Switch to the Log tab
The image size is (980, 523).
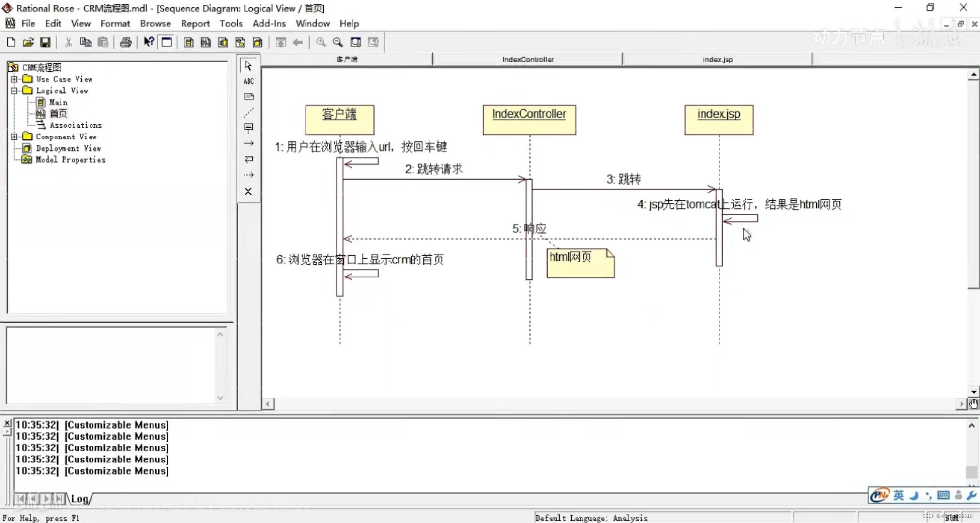pyautogui.click(x=80, y=499)
